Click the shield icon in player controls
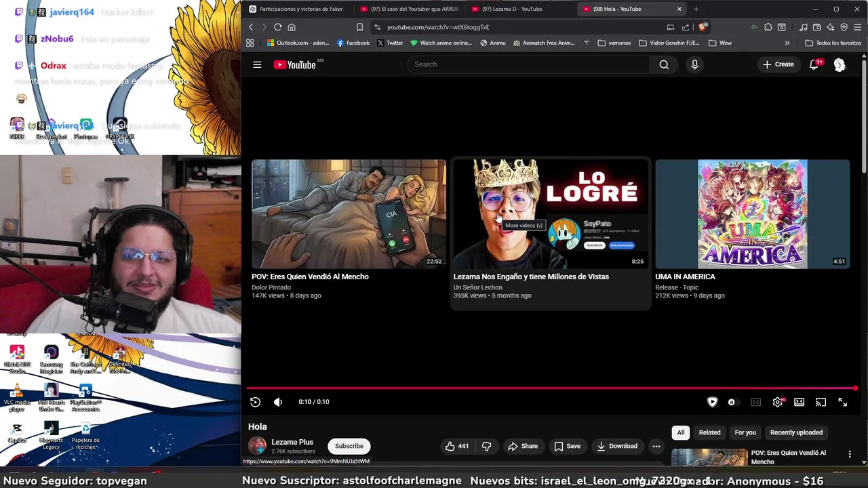The image size is (868, 488). pos(712,402)
